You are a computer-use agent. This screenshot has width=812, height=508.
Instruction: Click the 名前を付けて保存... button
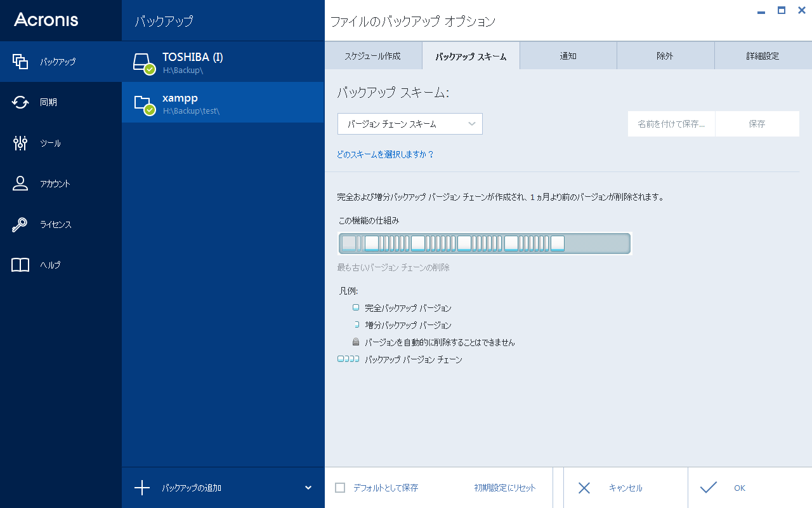[671, 124]
